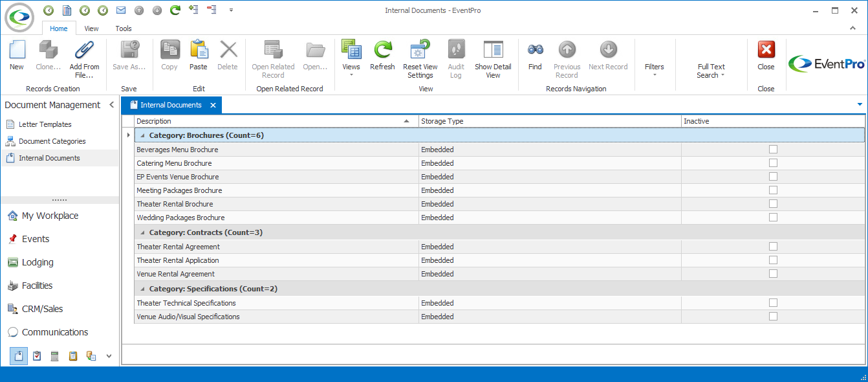This screenshot has height=382, width=868.
Task: Switch to the Tools ribbon tab
Action: 124,28
